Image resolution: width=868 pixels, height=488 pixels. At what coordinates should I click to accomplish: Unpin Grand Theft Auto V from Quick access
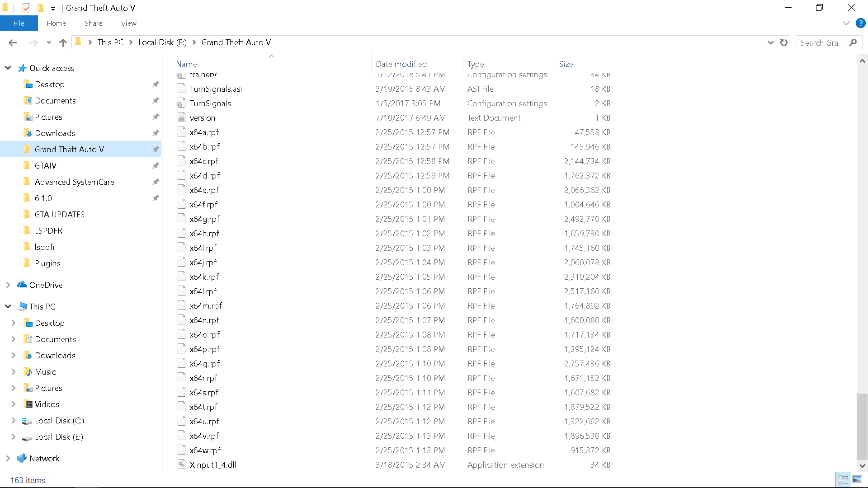click(x=156, y=149)
